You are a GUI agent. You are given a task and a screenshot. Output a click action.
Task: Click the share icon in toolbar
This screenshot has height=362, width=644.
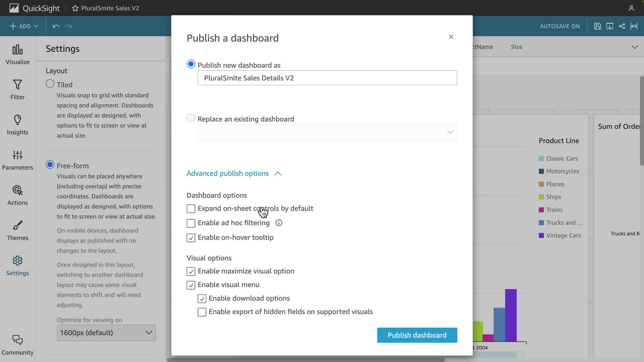pyautogui.click(x=622, y=26)
